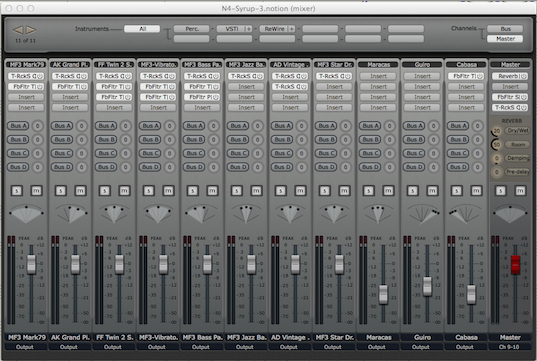Click Bus B send knob on AK Grand Pi.

pyautogui.click(x=82, y=140)
